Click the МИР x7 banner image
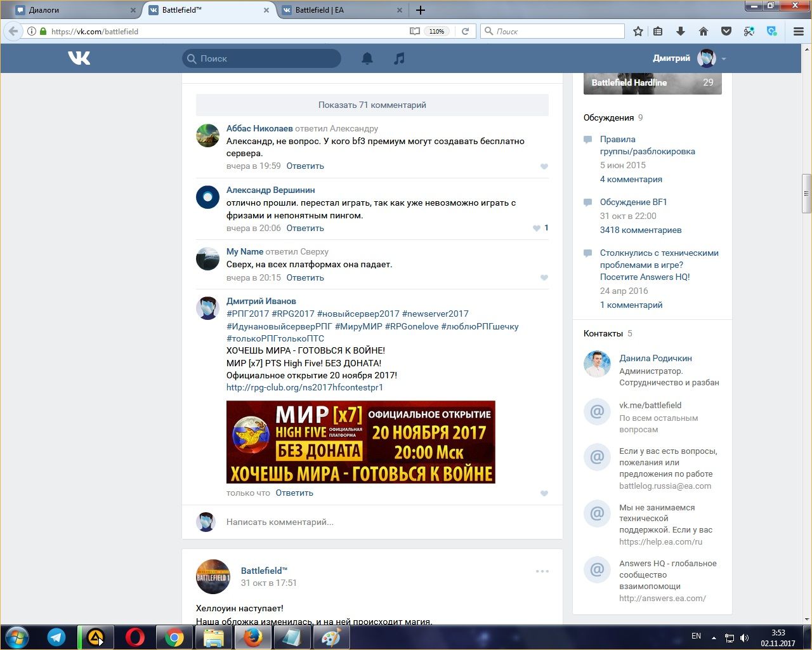The image size is (812, 650). (360, 442)
